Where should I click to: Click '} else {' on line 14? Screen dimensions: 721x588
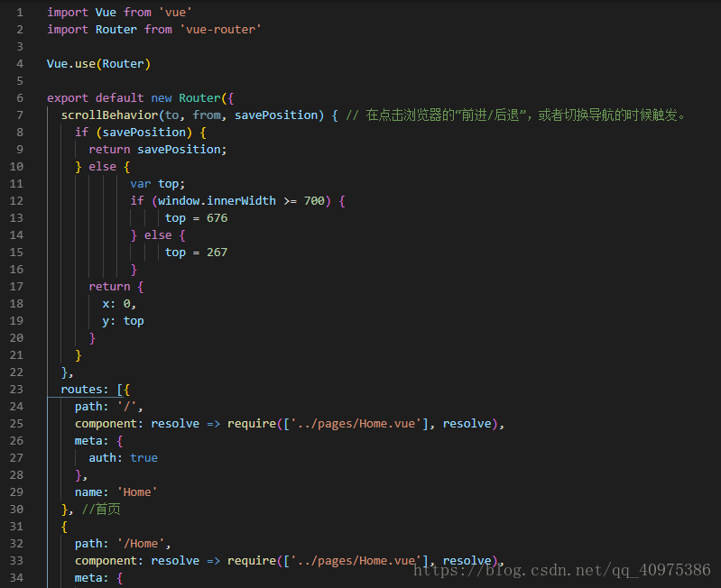(158, 235)
